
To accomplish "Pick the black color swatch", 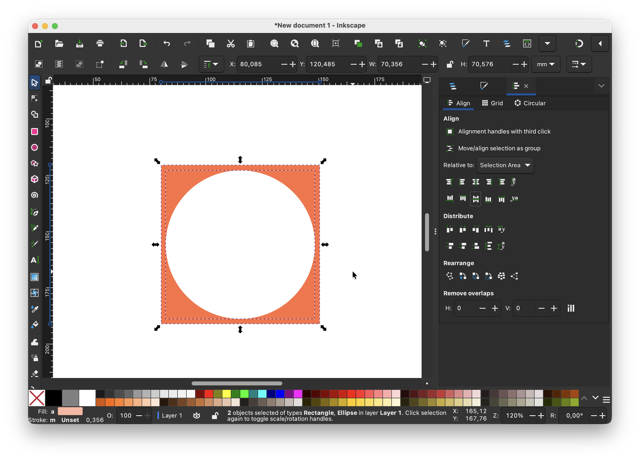I will coord(53,398).
